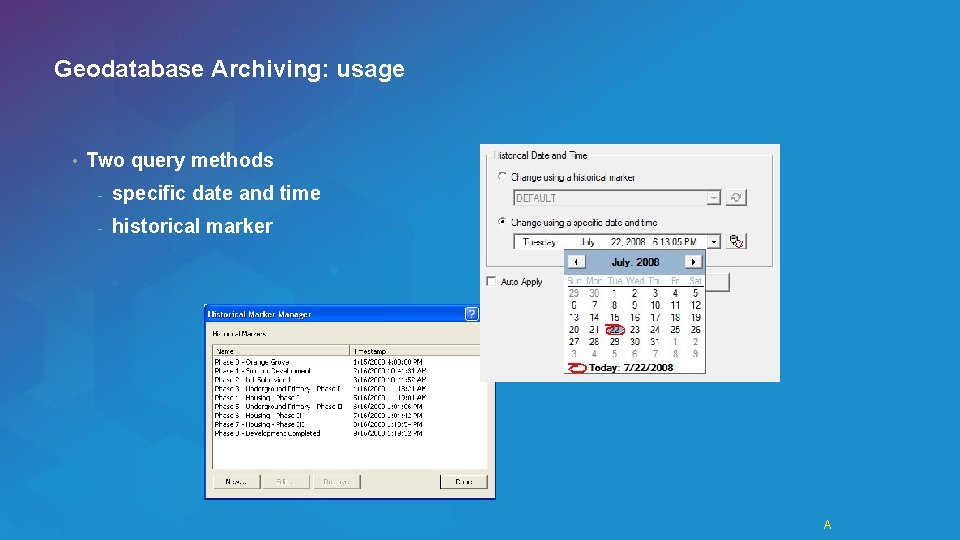Click the Edit button in Marker Manager
This screenshot has width=960, height=540.
(x=285, y=481)
